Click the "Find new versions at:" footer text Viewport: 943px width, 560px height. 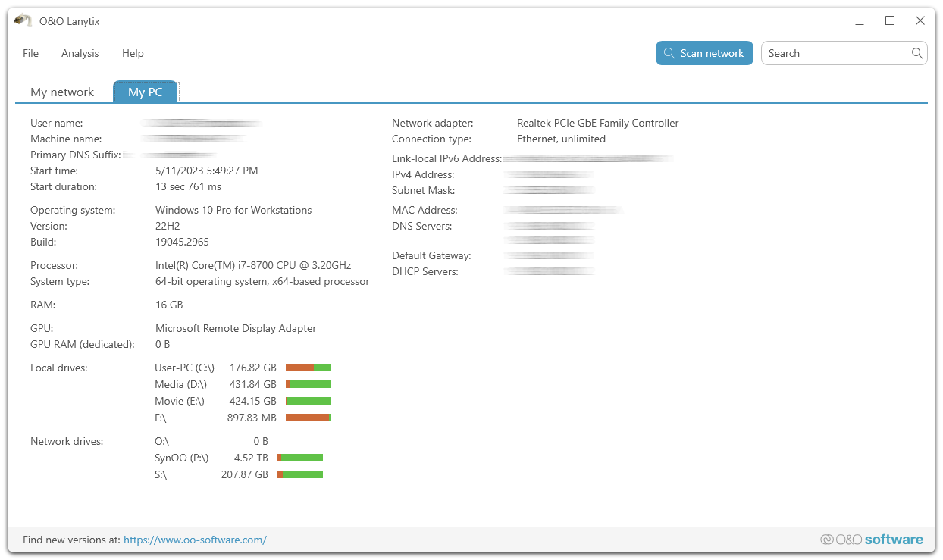click(x=71, y=540)
